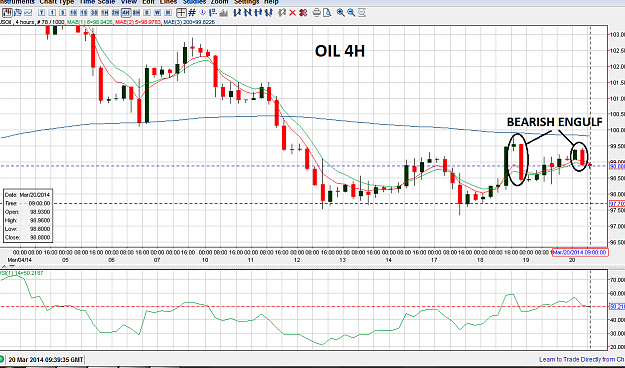Select the 1 minute time scale button

[52, 13]
